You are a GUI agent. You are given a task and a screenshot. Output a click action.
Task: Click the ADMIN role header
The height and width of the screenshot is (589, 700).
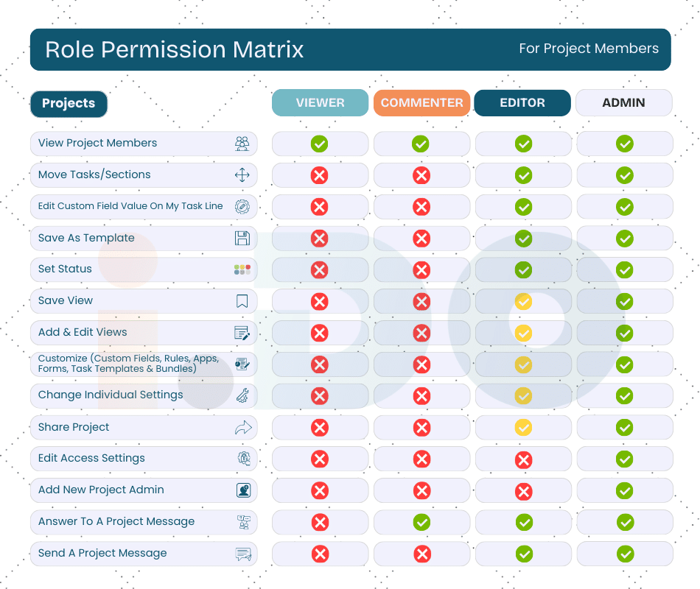(623, 103)
